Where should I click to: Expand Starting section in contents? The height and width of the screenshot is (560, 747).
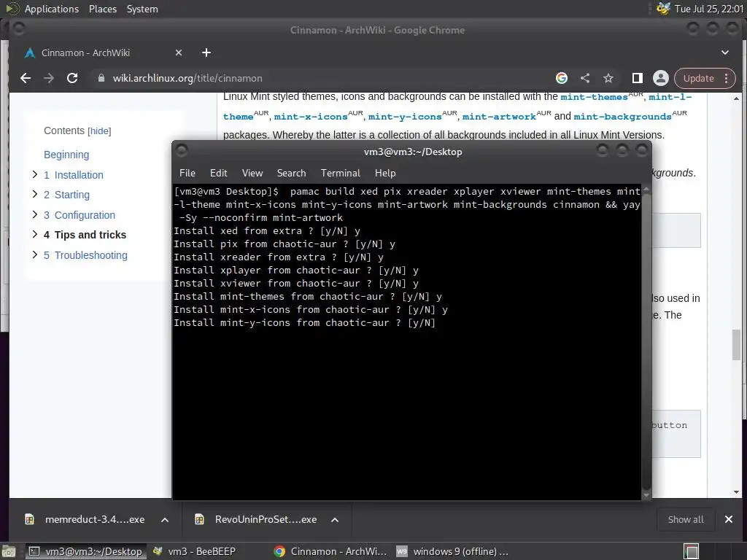pyautogui.click(x=35, y=194)
